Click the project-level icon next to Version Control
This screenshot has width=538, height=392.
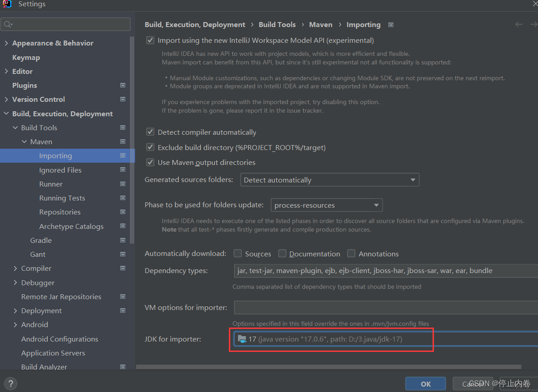[x=123, y=99]
